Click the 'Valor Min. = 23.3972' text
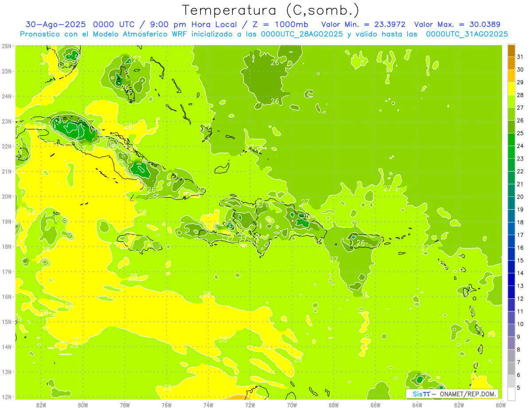This screenshot has width=532, height=411. coord(364,24)
